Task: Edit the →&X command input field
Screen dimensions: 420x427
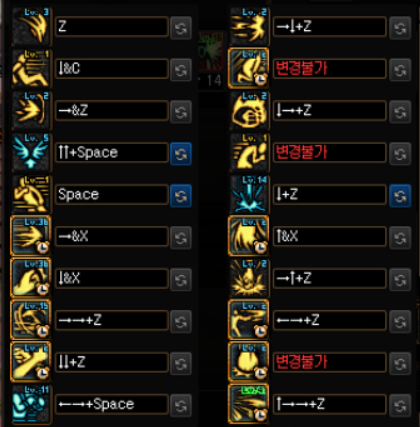Action: [112, 236]
